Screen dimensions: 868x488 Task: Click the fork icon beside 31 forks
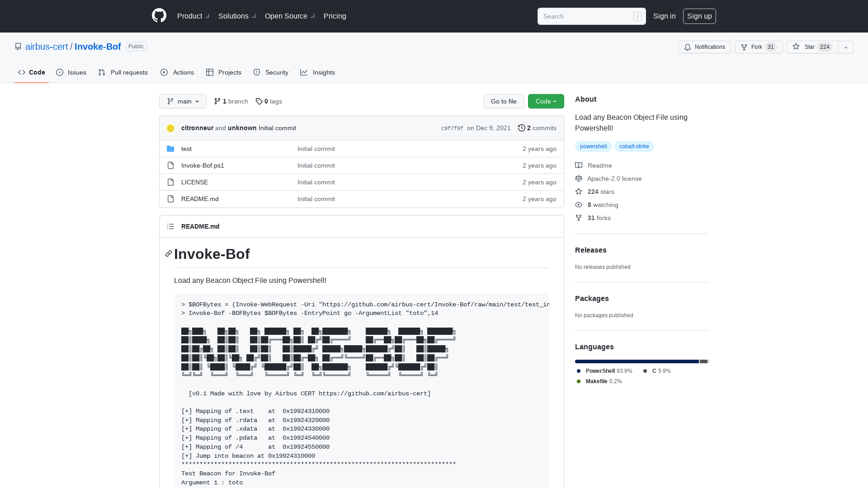tap(579, 218)
